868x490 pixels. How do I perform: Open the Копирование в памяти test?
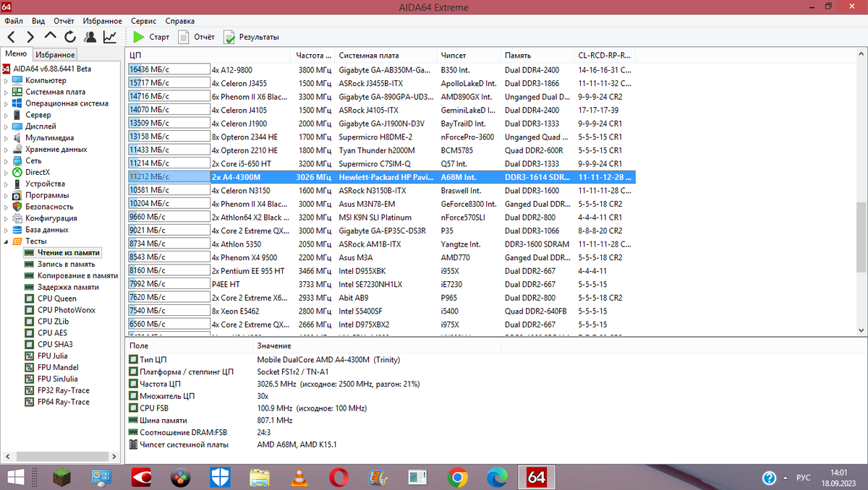[77, 275]
